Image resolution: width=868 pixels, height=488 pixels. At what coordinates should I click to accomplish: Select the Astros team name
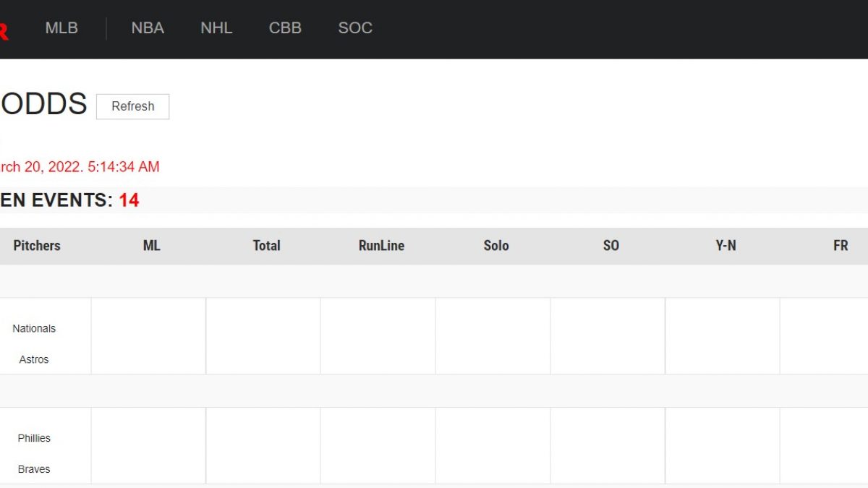pos(34,359)
